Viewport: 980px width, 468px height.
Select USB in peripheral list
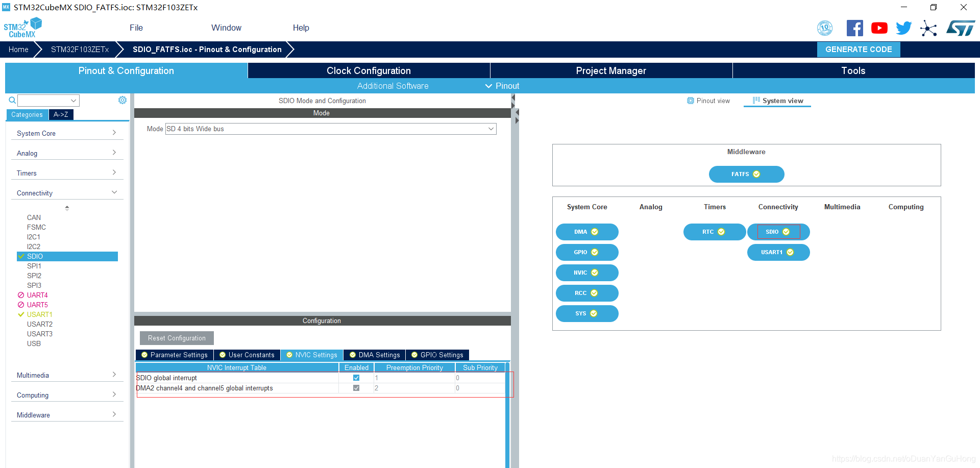click(x=34, y=343)
